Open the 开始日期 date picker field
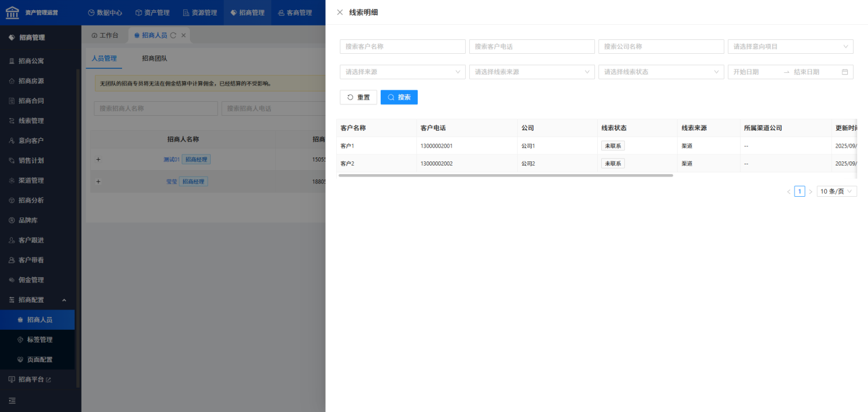Viewport: 868px width, 412px height. (755, 72)
